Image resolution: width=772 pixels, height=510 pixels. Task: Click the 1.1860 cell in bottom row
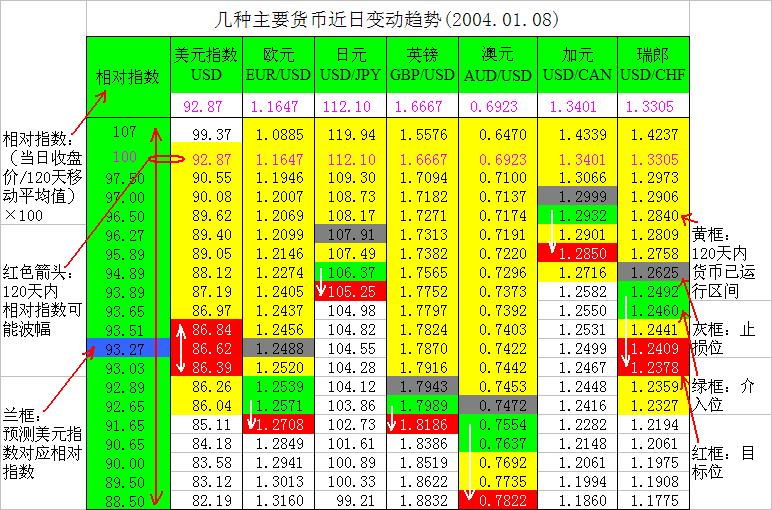[577, 500]
